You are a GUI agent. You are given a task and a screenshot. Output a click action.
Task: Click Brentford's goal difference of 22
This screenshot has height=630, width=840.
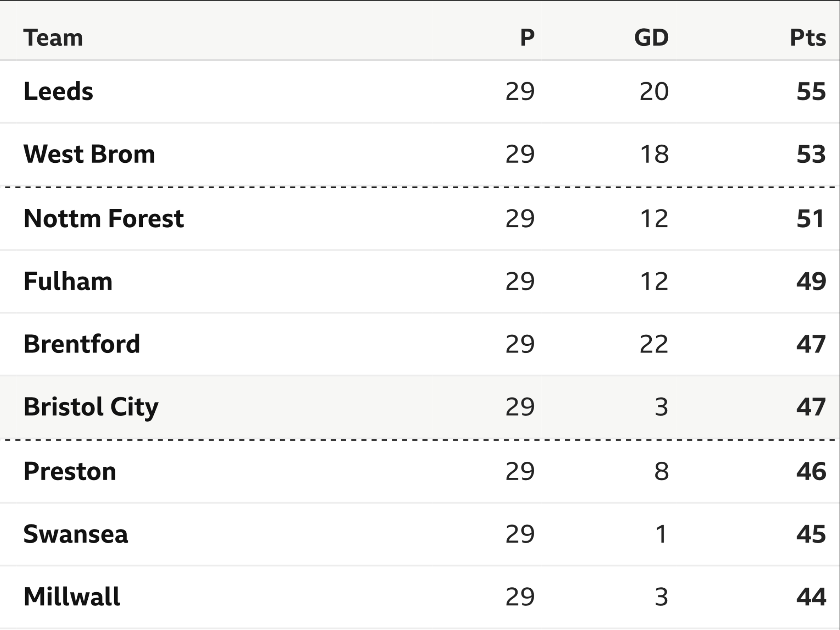(x=654, y=344)
